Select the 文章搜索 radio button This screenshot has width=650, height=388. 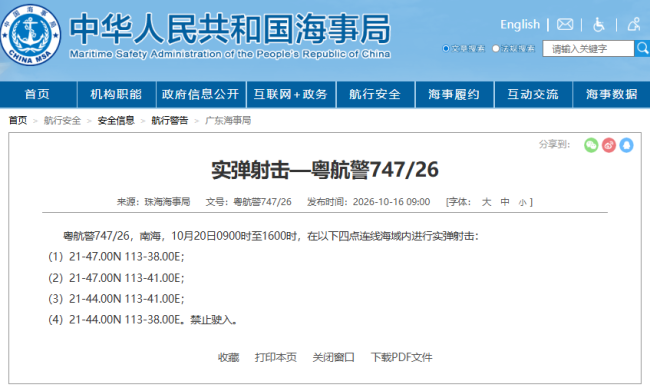(446, 48)
